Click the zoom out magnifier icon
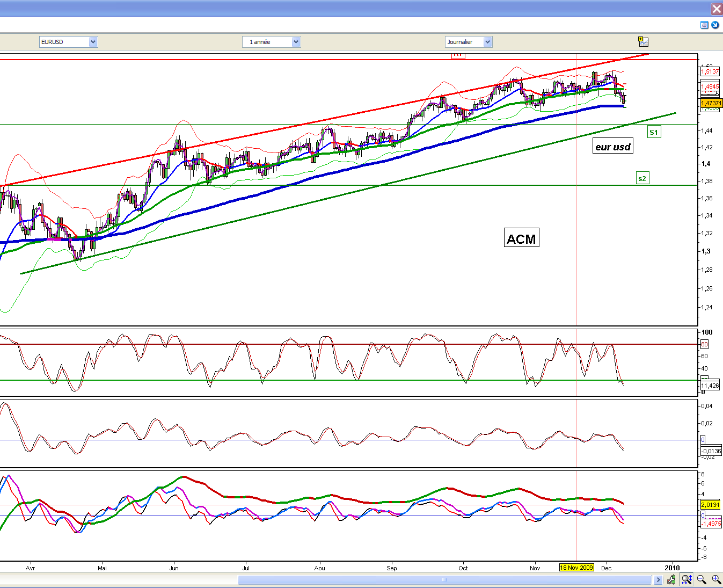This screenshot has width=723, height=588. (702, 579)
